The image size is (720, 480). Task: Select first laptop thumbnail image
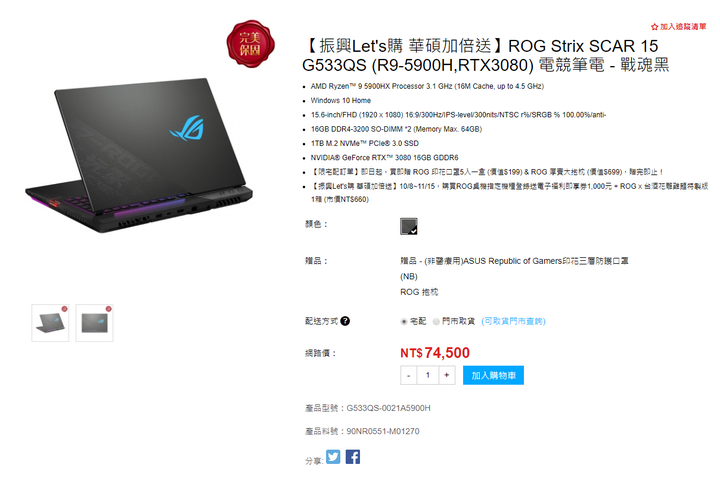(50, 323)
